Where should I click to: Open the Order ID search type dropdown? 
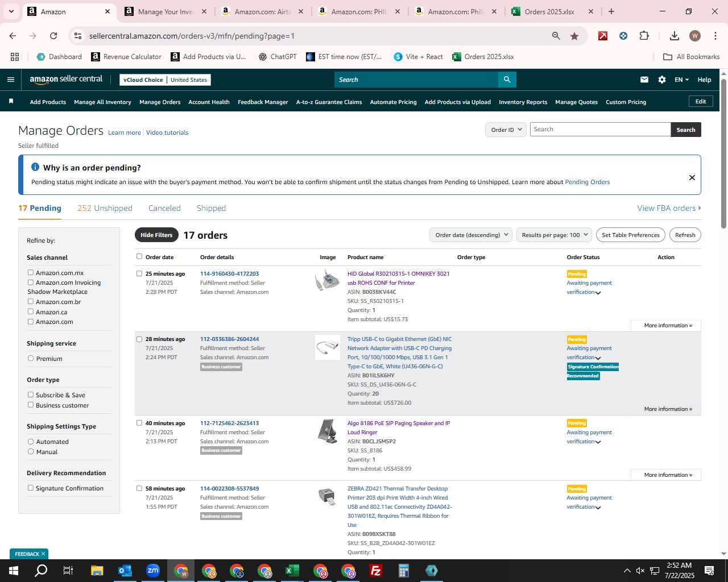coord(506,130)
